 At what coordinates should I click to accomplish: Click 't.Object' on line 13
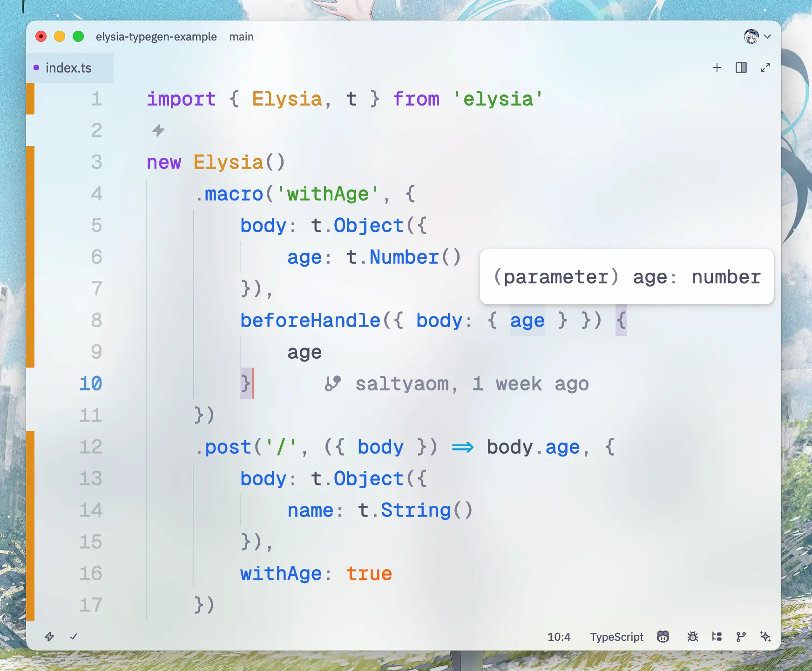pyautogui.click(x=357, y=479)
